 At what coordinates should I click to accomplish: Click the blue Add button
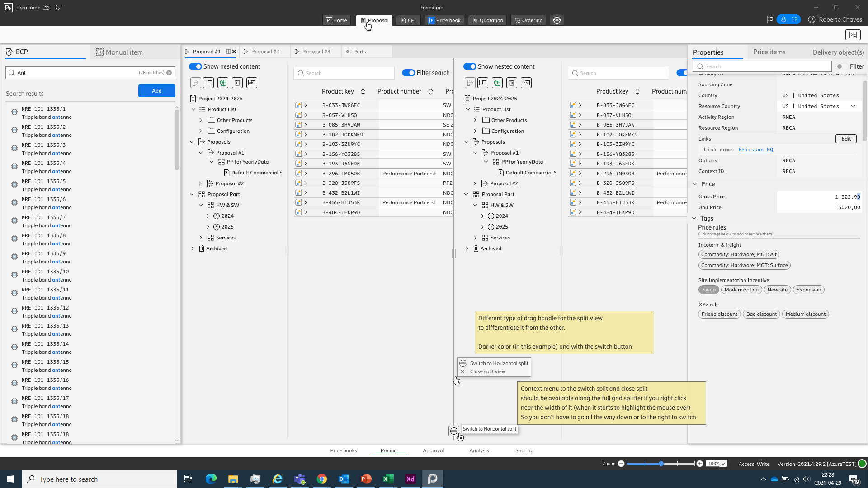point(156,91)
